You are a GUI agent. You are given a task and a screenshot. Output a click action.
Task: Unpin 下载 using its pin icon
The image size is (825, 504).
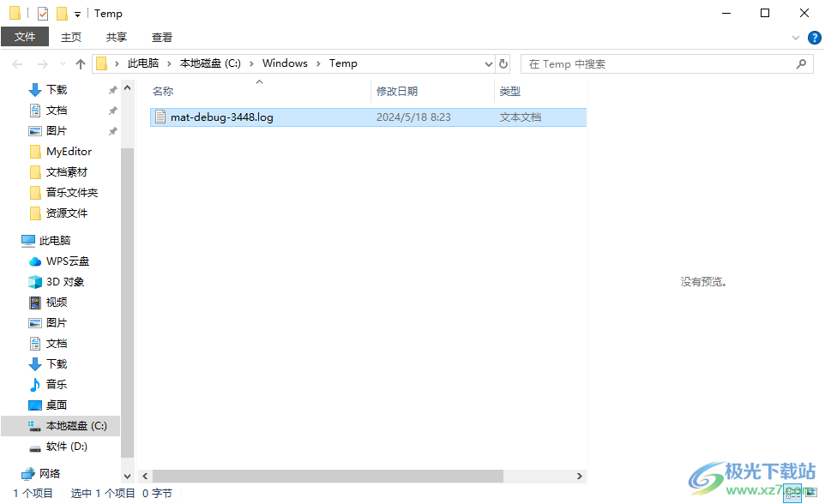pyautogui.click(x=112, y=90)
